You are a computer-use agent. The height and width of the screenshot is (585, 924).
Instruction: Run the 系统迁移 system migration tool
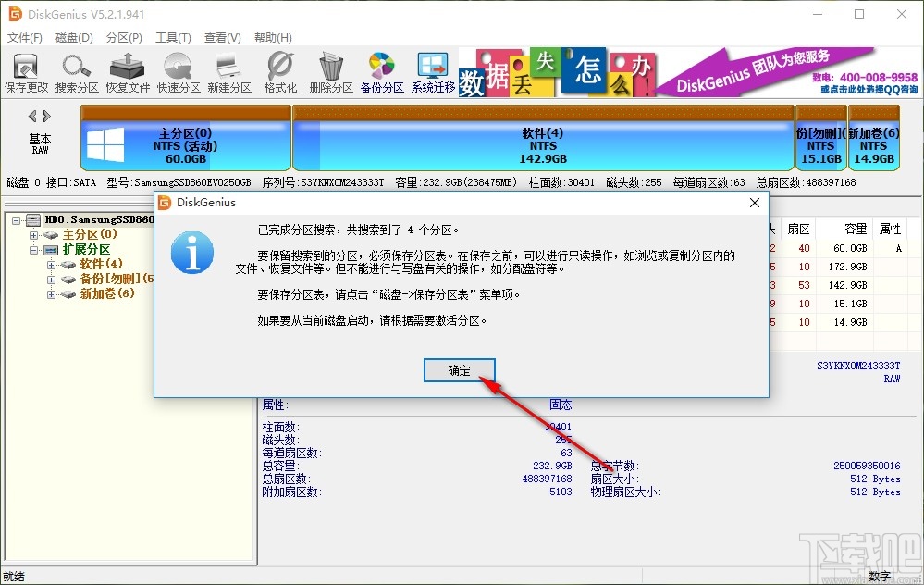tap(433, 73)
